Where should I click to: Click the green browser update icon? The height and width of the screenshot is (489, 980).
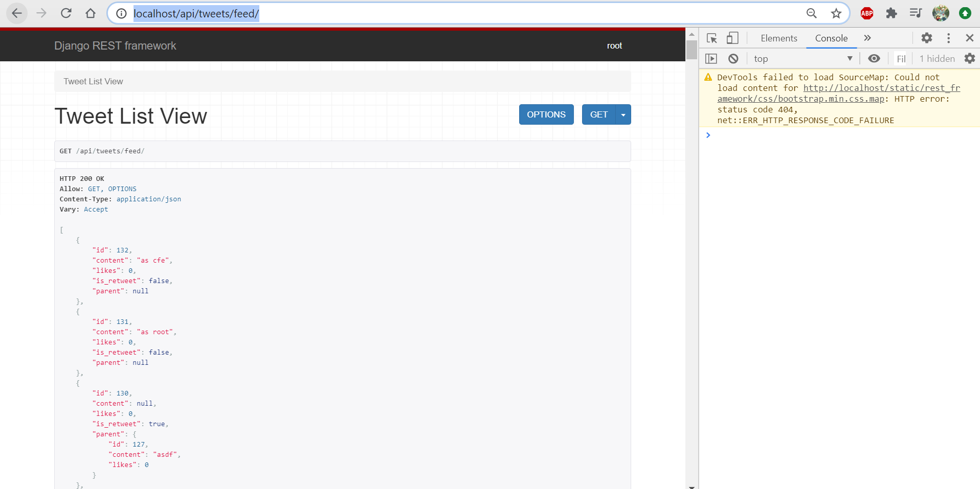pos(965,13)
